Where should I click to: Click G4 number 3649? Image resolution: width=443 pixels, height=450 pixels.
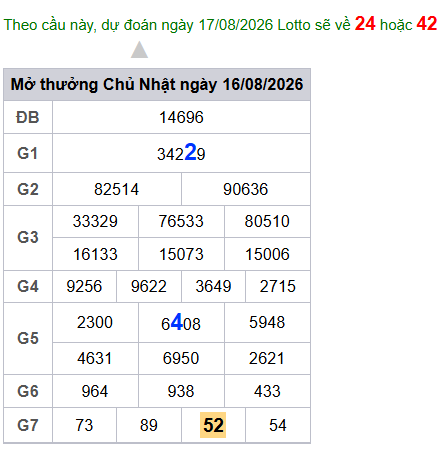pos(213,286)
